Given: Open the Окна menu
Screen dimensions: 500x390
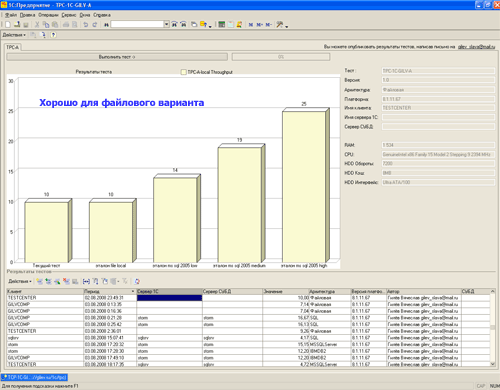Looking at the screenshot, I should pos(85,15).
